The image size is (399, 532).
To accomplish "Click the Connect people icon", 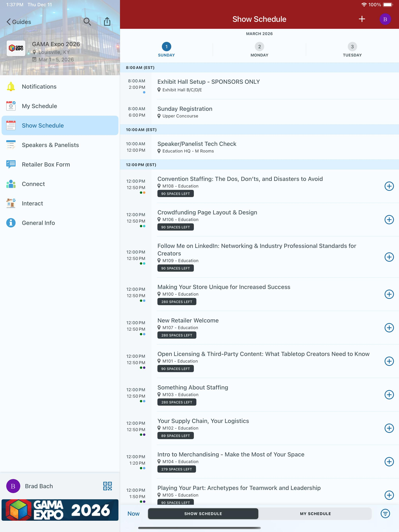I will 11,184.
